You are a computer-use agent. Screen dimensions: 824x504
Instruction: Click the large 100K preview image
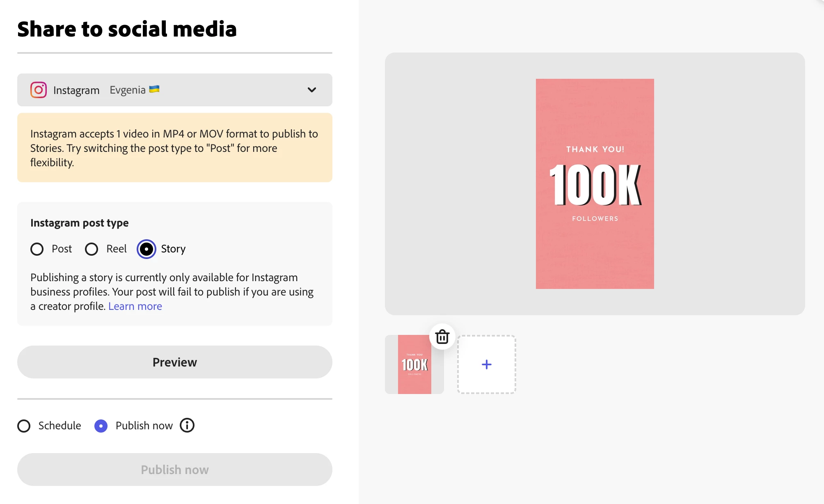595,184
